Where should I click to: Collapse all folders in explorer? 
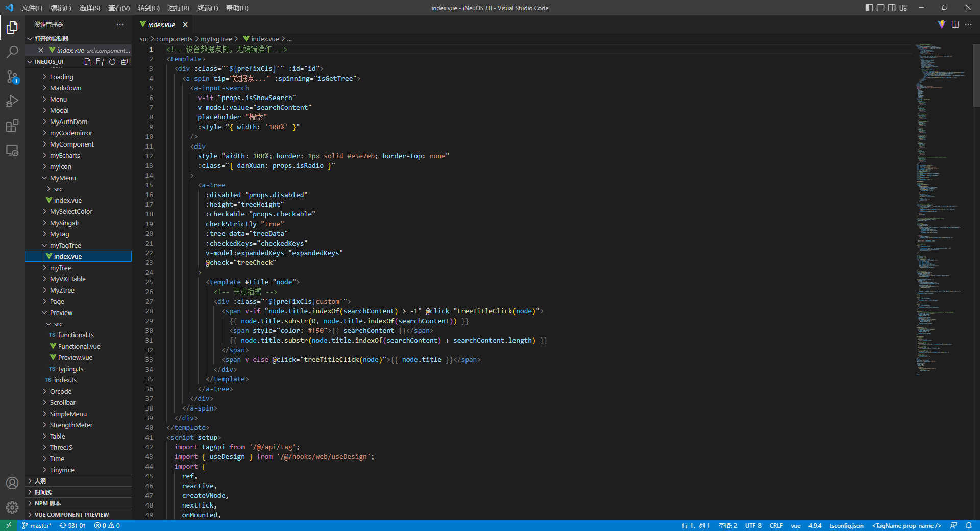[125, 62]
